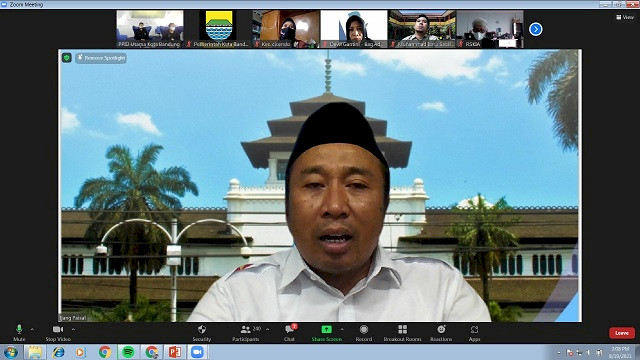This screenshot has width=640, height=360.
Task: Expand audio options arrow beside Mute
Action: tap(32, 329)
